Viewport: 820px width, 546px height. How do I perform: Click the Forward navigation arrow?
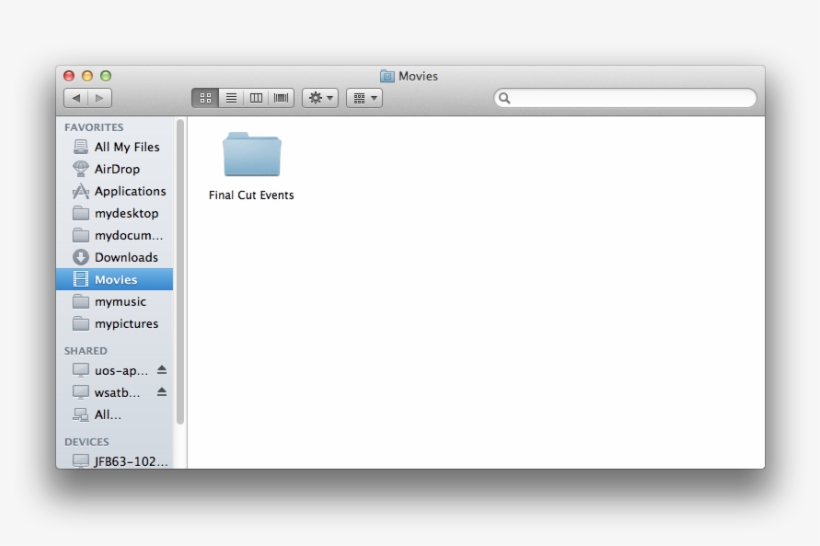tap(99, 98)
